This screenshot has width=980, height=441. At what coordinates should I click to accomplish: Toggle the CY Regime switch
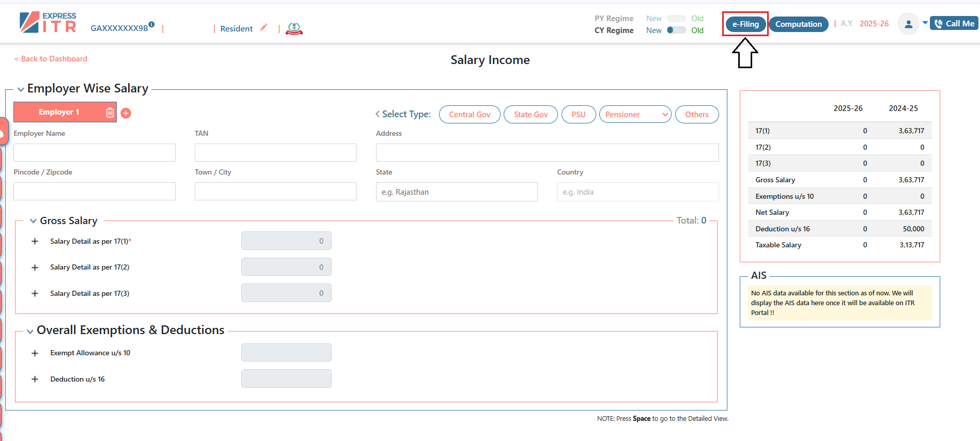tap(676, 30)
